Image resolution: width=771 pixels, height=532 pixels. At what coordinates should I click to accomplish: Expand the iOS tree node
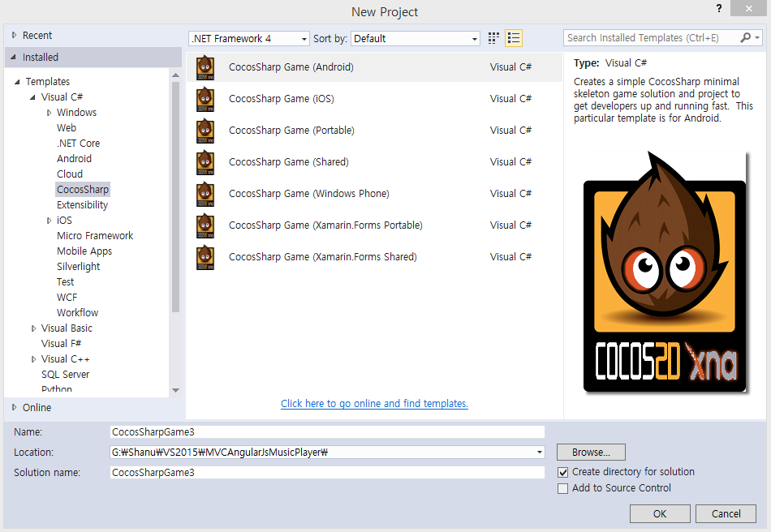[49, 221]
